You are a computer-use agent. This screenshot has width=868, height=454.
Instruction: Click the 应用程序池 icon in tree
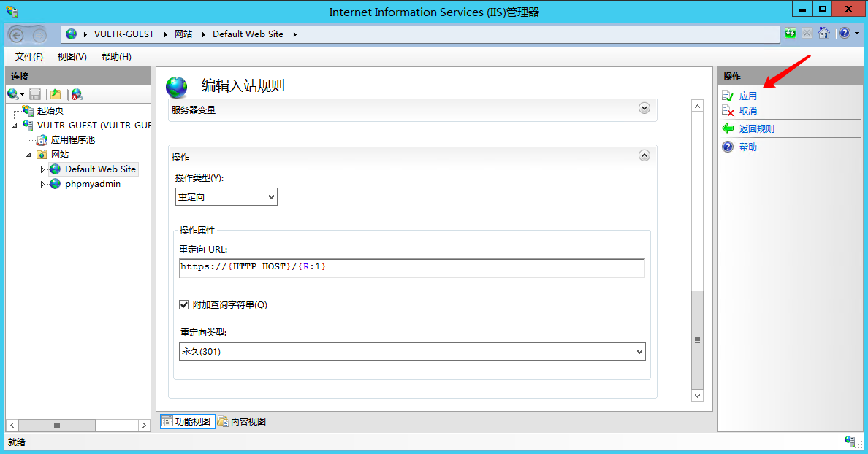[x=42, y=140]
